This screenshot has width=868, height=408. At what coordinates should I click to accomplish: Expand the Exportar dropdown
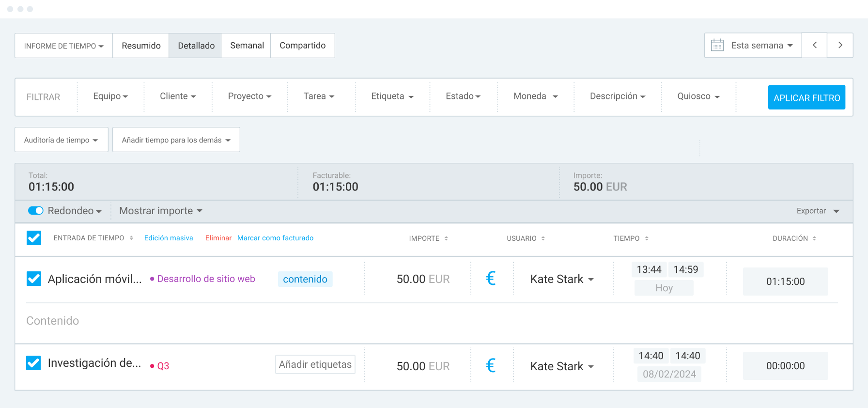tap(818, 211)
